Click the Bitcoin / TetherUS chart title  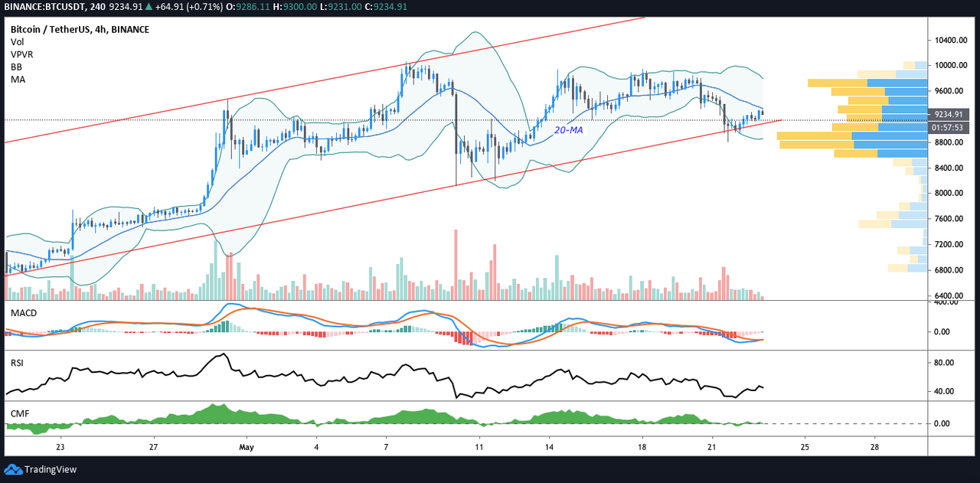point(80,30)
